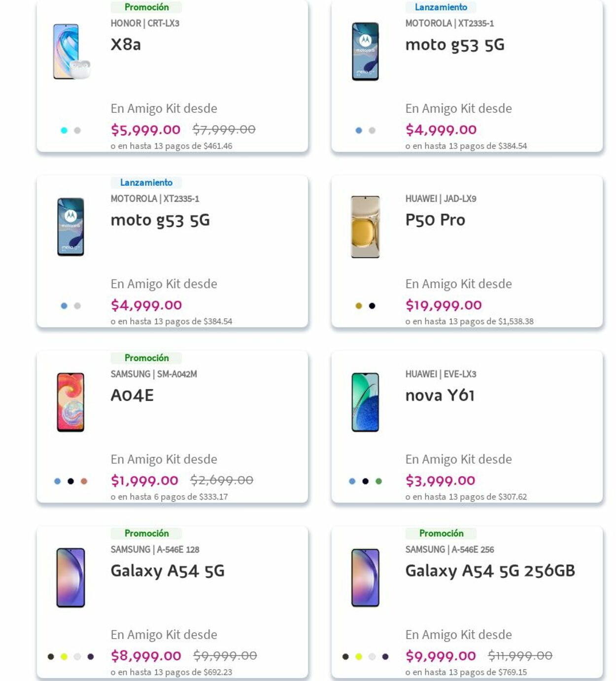
Task: Click the Galaxy A54 5G 256GB title
Action: click(x=490, y=571)
